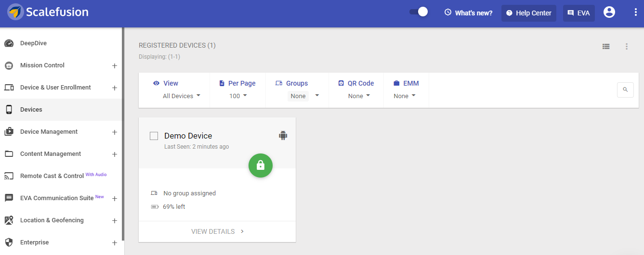Click the EVA Communication Suite chat icon
Image resolution: width=644 pixels, height=255 pixels.
9,198
